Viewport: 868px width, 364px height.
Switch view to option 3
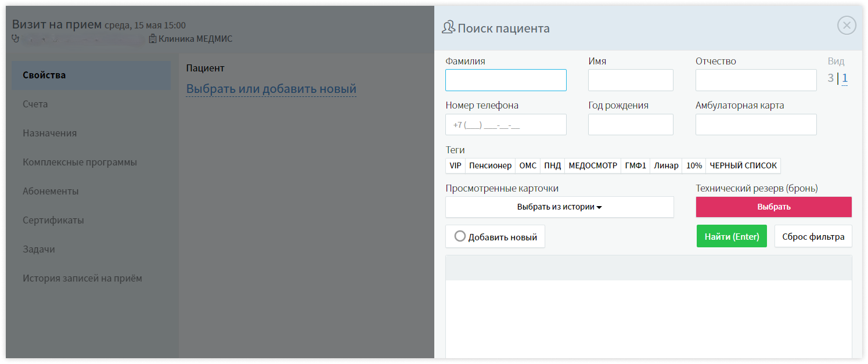[831, 78]
